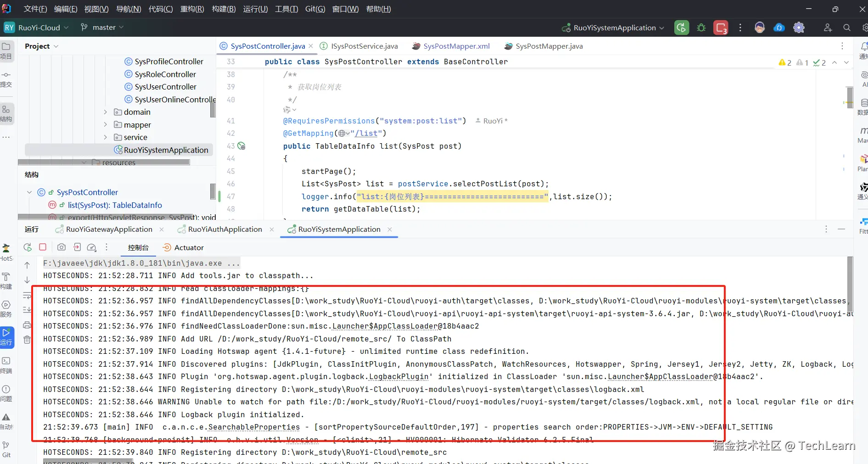The height and width of the screenshot is (464, 868).
Task: Close the SysPostController.java editor tab
Action: (311, 46)
